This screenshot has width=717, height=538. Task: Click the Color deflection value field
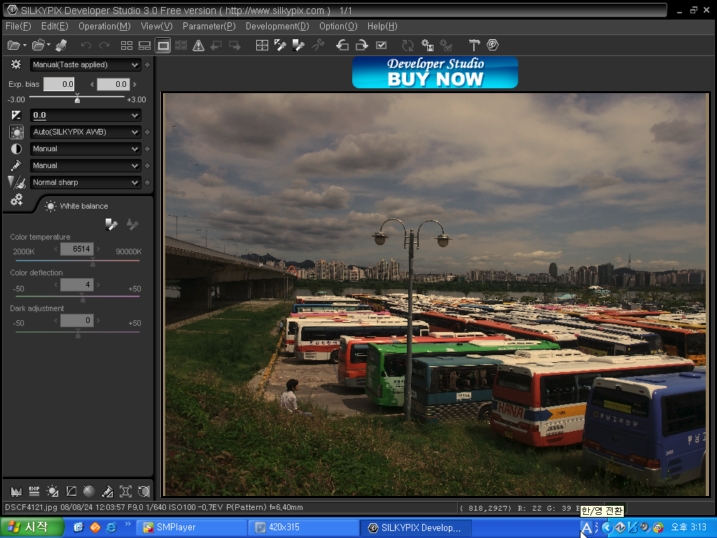coord(77,285)
